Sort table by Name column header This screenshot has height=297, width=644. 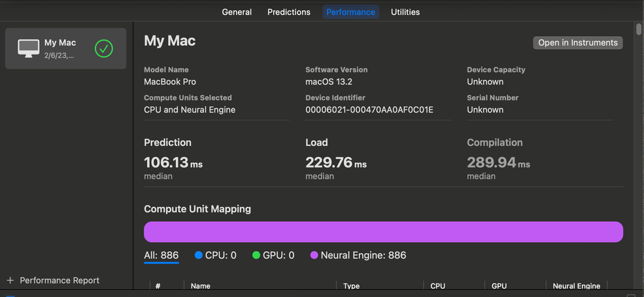(x=200, y=286)
